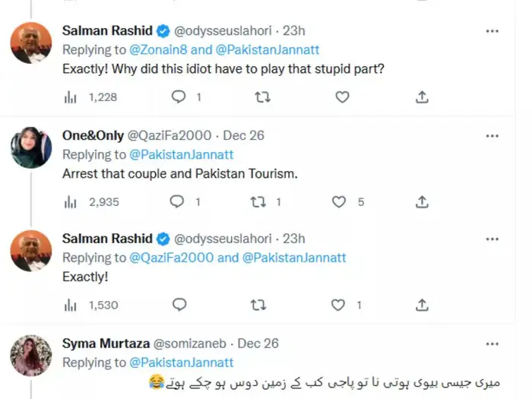Open more options for Syma Murtaza's tweet
The image size is (532, 399).
[492, 344]
